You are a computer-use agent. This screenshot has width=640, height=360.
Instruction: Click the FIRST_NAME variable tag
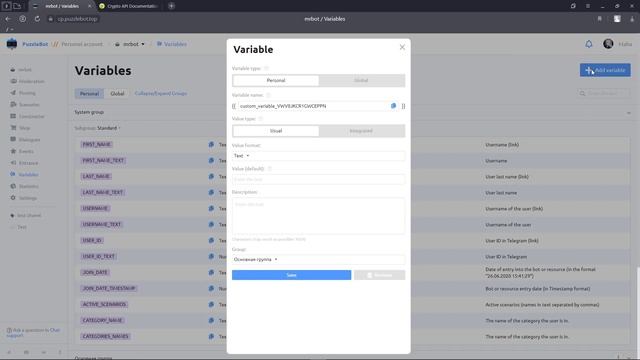click(97, 144)
